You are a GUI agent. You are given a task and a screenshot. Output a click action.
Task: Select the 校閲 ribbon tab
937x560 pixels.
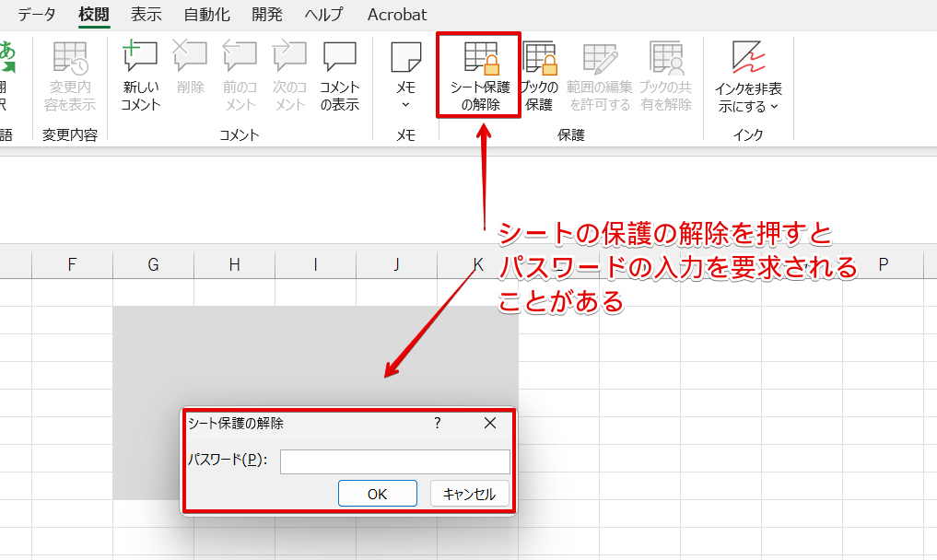[94, 15]
